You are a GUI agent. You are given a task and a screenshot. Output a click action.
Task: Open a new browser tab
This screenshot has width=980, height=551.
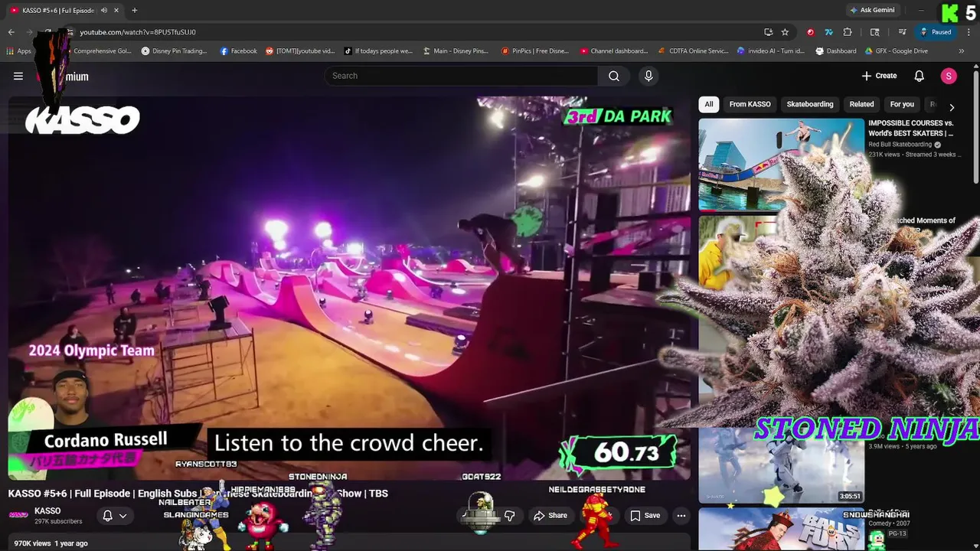134,10
